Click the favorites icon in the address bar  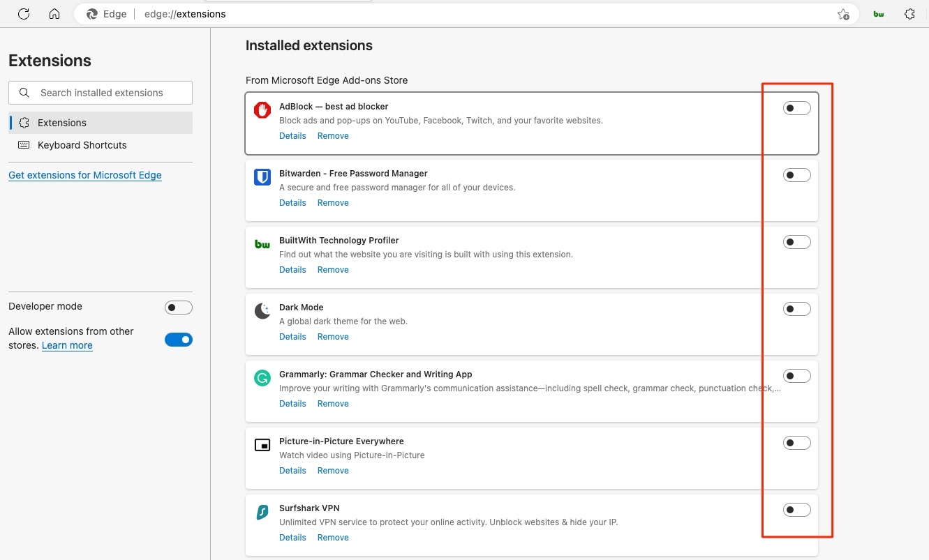[843, 13]
